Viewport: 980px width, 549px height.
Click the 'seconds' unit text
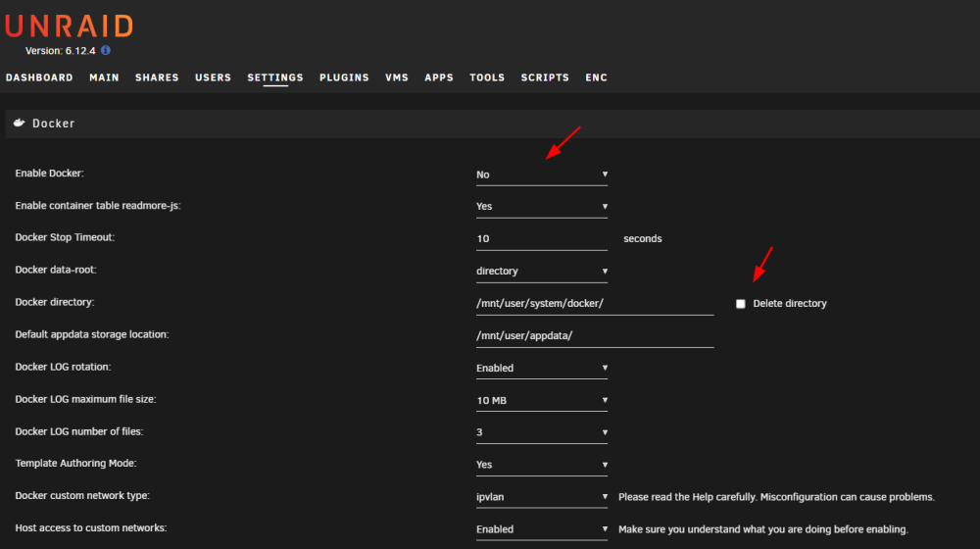click(x=643, y=239)
